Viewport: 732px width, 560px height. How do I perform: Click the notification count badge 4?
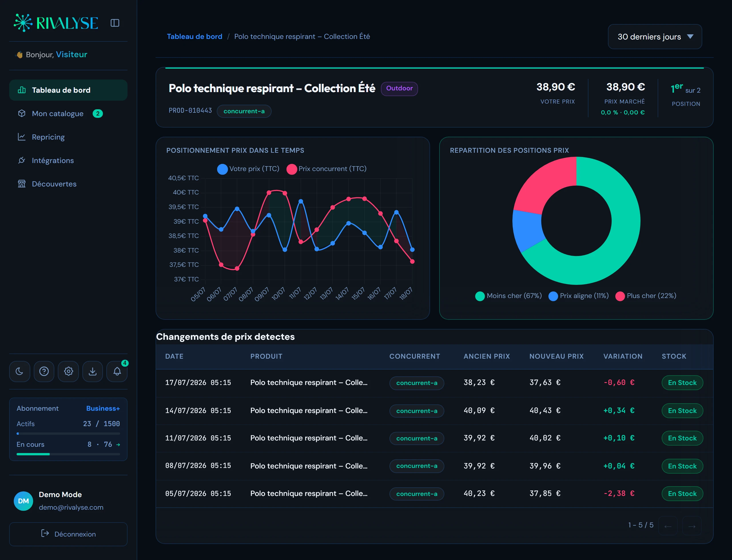tap(125, 363)
